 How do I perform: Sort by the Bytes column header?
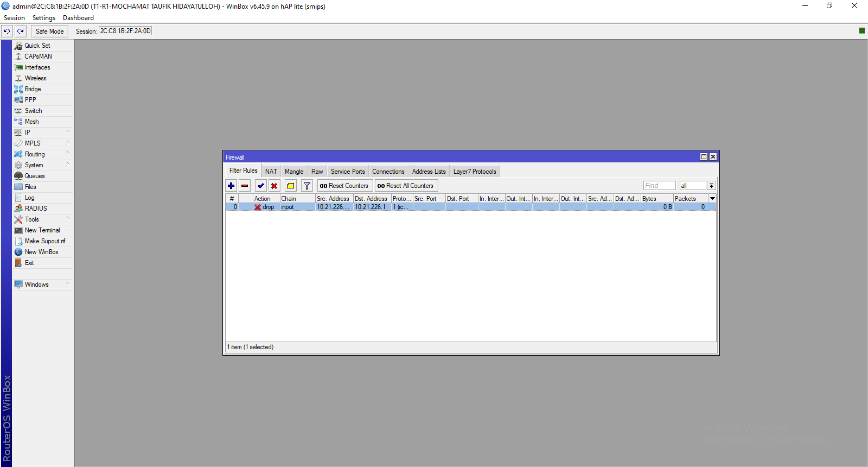click(x=657, y=199)
